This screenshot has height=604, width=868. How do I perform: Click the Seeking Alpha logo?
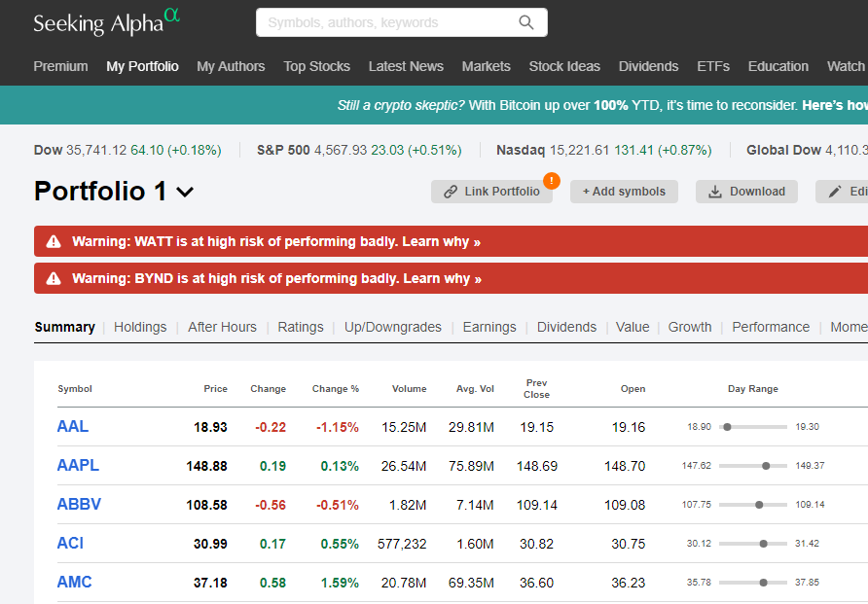(106, 22)
